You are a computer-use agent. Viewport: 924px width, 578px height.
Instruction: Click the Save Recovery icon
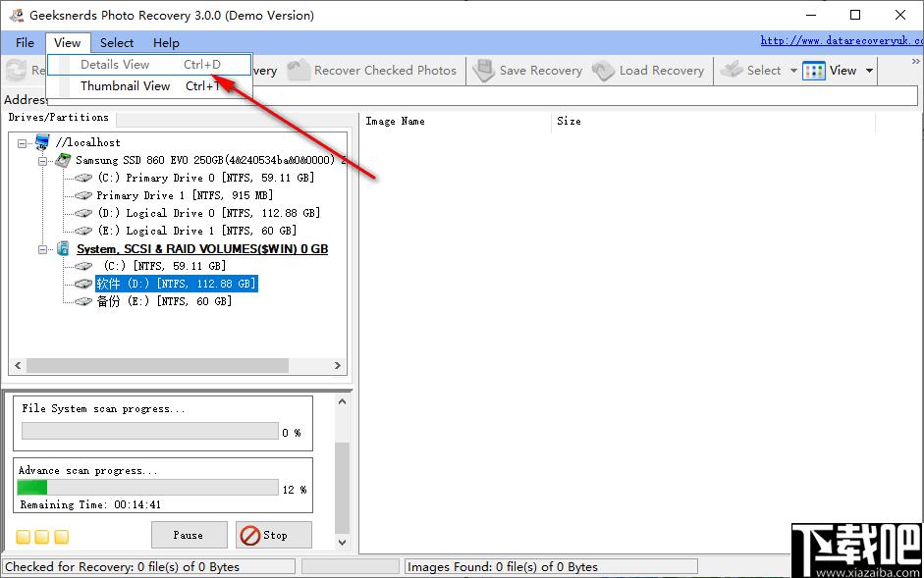coord(483,70)
